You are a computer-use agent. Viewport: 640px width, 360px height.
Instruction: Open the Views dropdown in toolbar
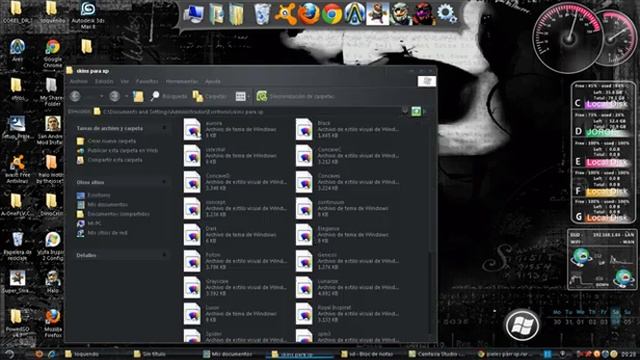[x=242, y=96]
